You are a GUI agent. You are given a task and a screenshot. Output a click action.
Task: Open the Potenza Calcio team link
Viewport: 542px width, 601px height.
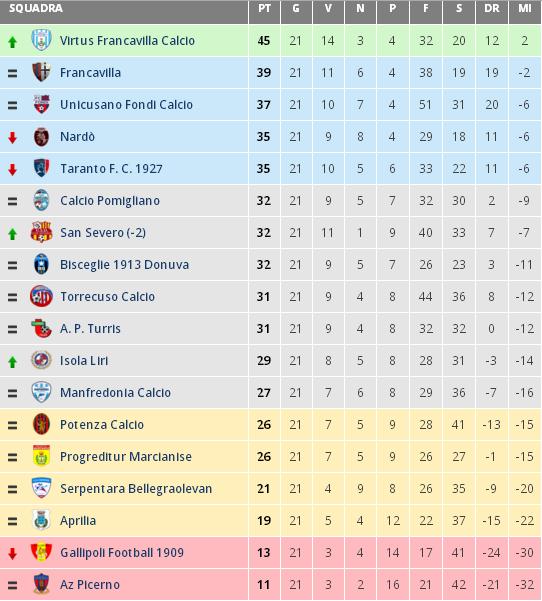point(102,424)
